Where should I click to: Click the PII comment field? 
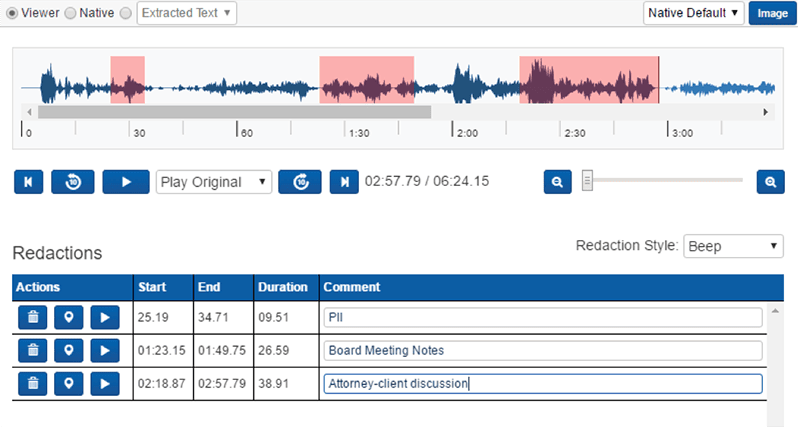click(543, 318)
